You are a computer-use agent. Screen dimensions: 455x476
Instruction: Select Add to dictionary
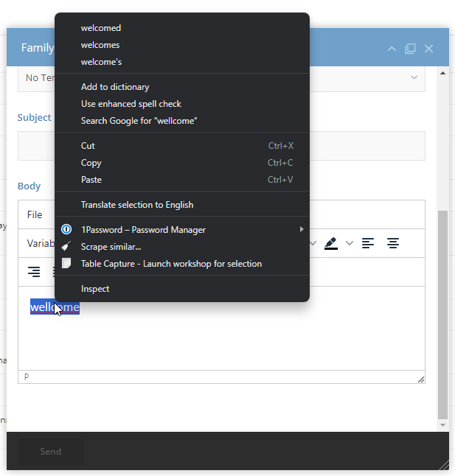click(x=182, y=87)
